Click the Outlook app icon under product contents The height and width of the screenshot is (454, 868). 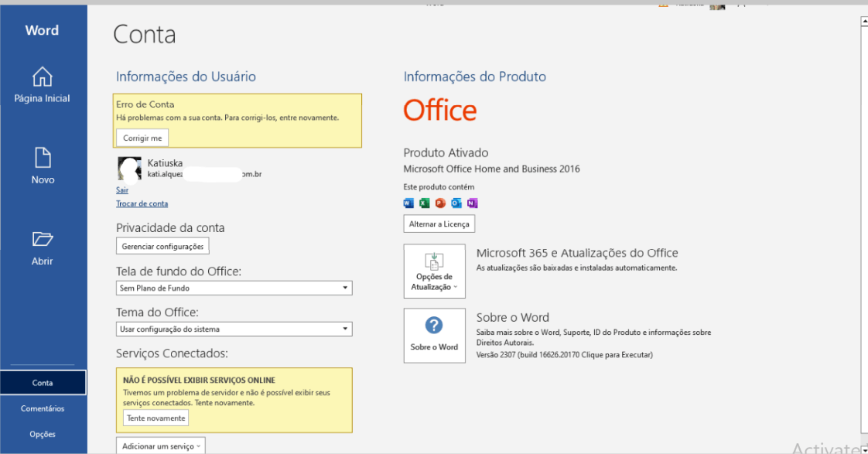(x=456, y=203)
